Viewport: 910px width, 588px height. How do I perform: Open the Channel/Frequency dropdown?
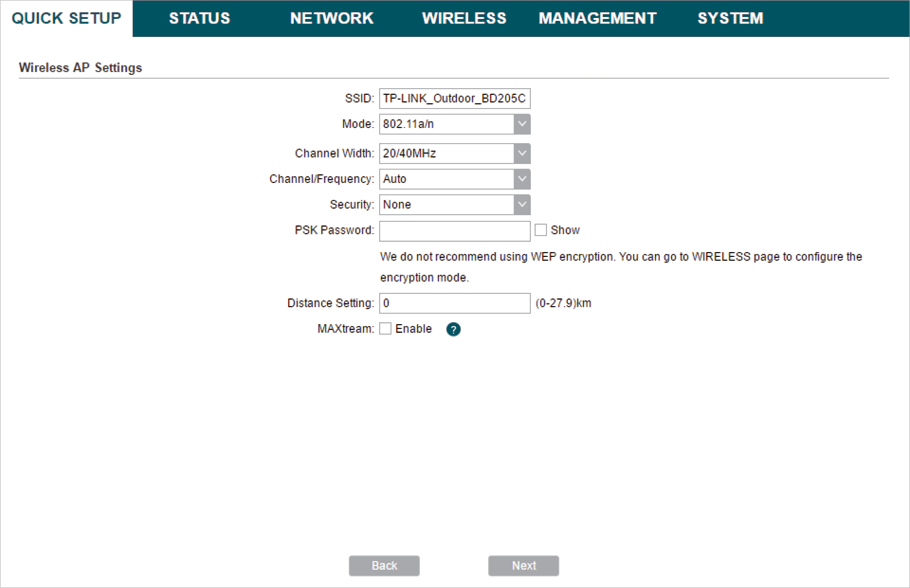[454, 179]
